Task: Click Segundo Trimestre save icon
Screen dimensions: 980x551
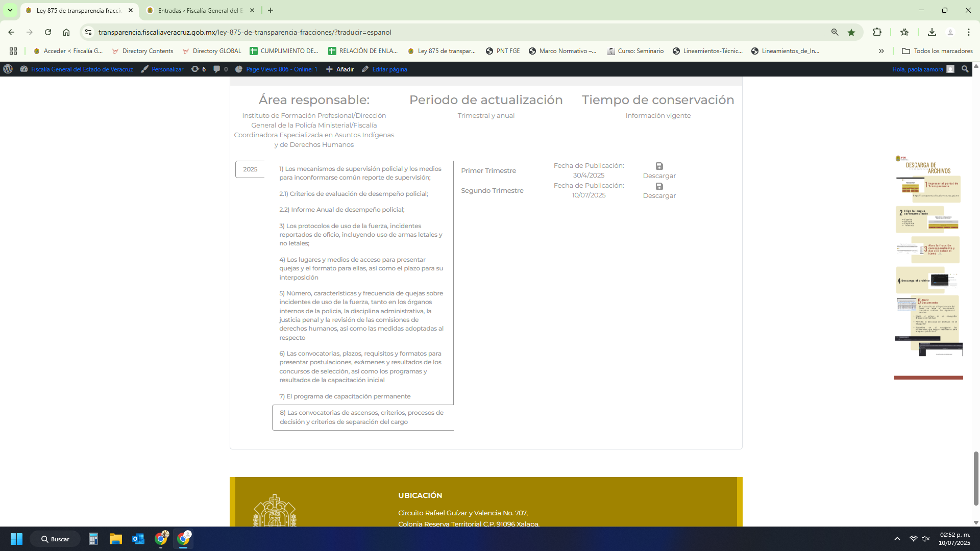Action: click(x=659, y=186)
